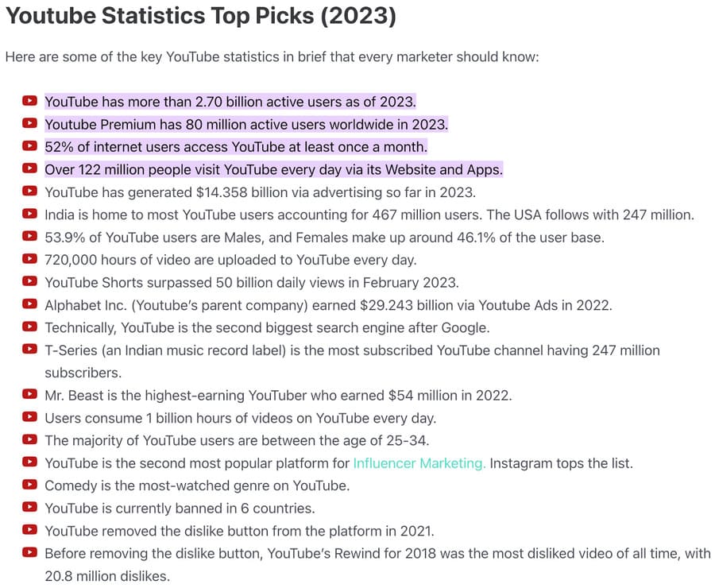Click the YouTube bullet icon beside the Rewind 2018 dislikes line
The width and height of the screenshot is (715, 588).
tap(30, 552)
